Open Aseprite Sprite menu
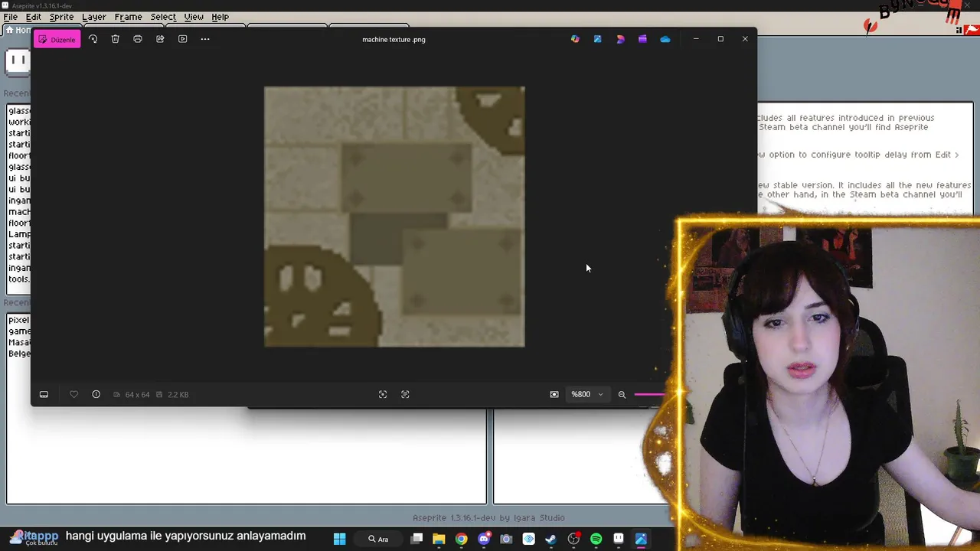Image resolution: width=980 pixels, height=551 pixels. 61,17
